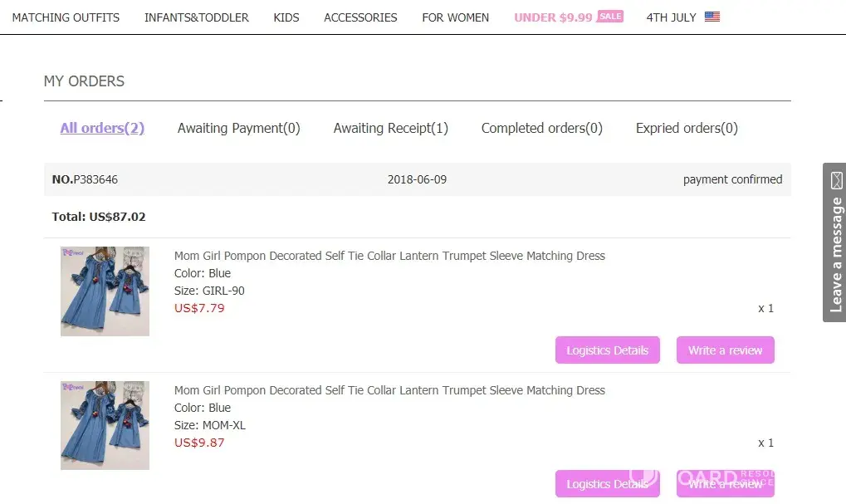This screenshot has width=846, height=504.
Task: Open the MATCHING OUTFITS menu
Action: coord(66,17)
